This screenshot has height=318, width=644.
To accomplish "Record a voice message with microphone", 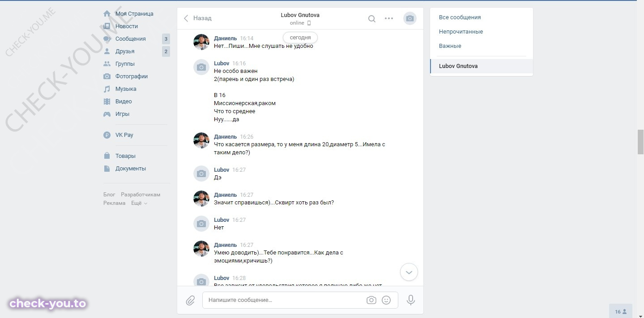I will click(x=411, y=300).
